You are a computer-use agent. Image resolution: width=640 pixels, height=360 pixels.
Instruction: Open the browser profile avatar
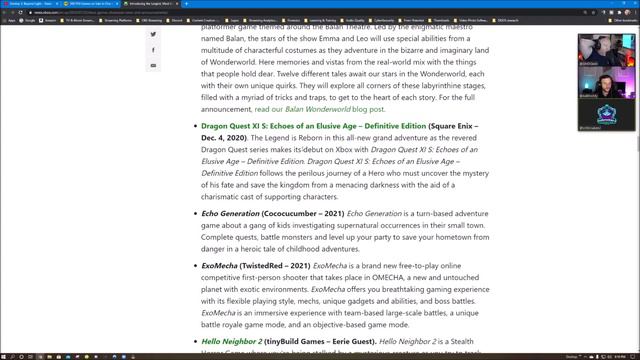coord(627,13)
